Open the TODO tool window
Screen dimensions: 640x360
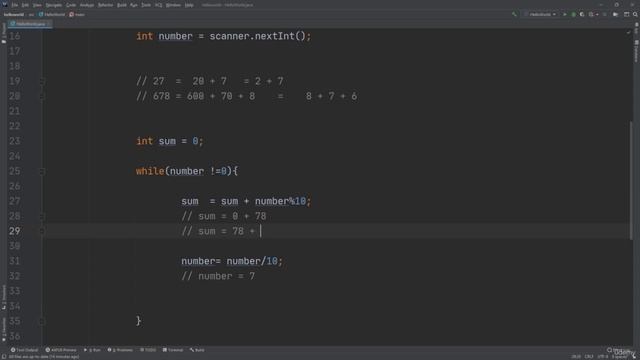148,350
